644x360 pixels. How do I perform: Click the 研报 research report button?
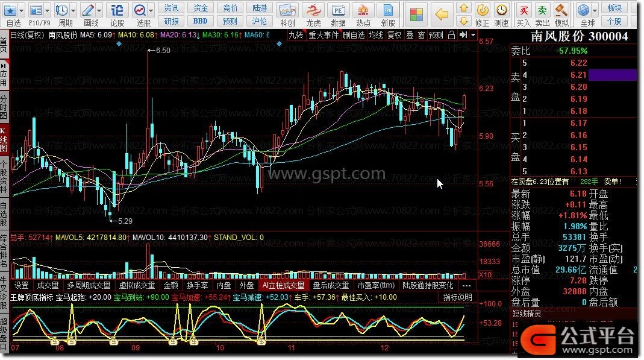pos(171,21)
